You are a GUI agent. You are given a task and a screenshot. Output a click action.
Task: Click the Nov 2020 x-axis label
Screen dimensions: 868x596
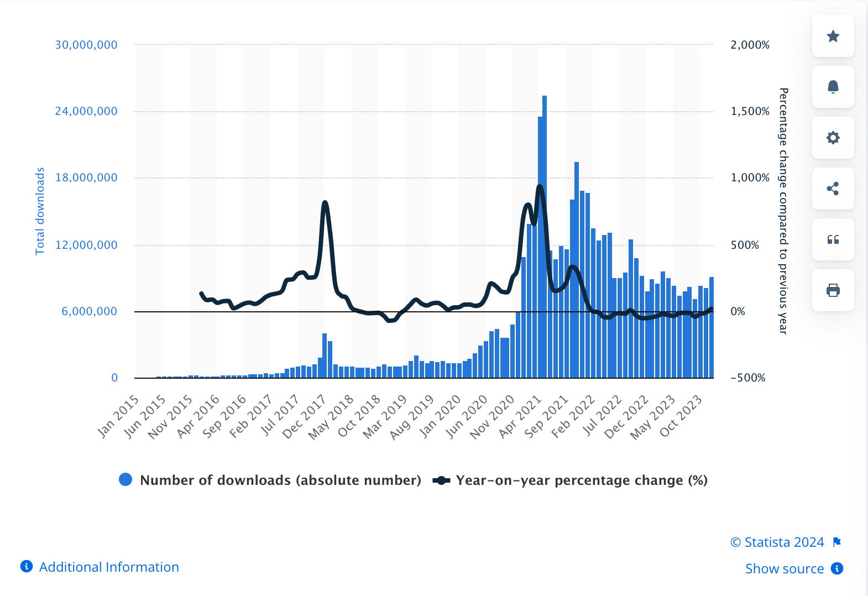(492, 416)
